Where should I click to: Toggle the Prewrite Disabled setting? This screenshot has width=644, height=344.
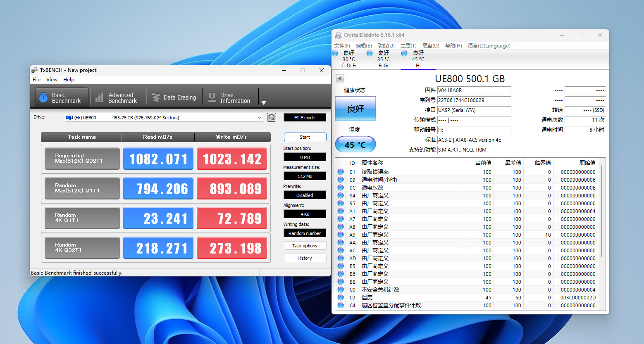click(x=305, y=195)
